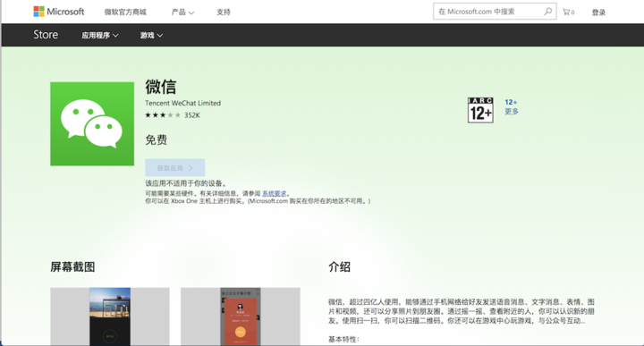The width and height of the screenshot is (644, 346).
Task: Click the IARC 12+ rating badge
Action: (x=480, y=110)
